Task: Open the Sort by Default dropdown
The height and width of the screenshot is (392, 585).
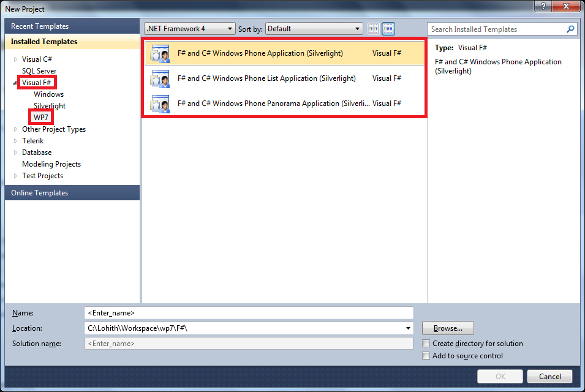Action: click(x=314, y=29)
